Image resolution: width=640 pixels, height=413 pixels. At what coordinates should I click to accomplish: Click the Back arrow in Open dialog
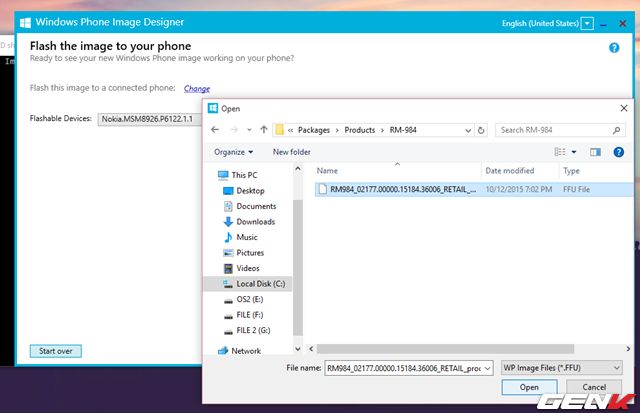tap(215, 130)
